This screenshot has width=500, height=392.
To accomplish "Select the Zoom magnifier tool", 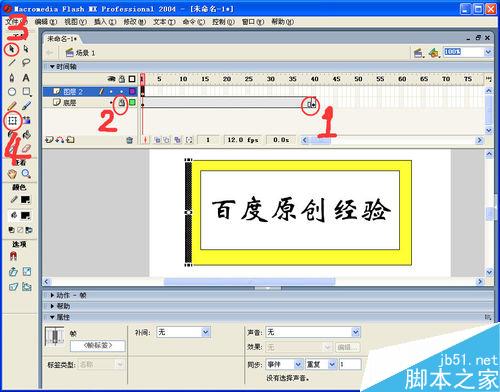I will point(26,174).
